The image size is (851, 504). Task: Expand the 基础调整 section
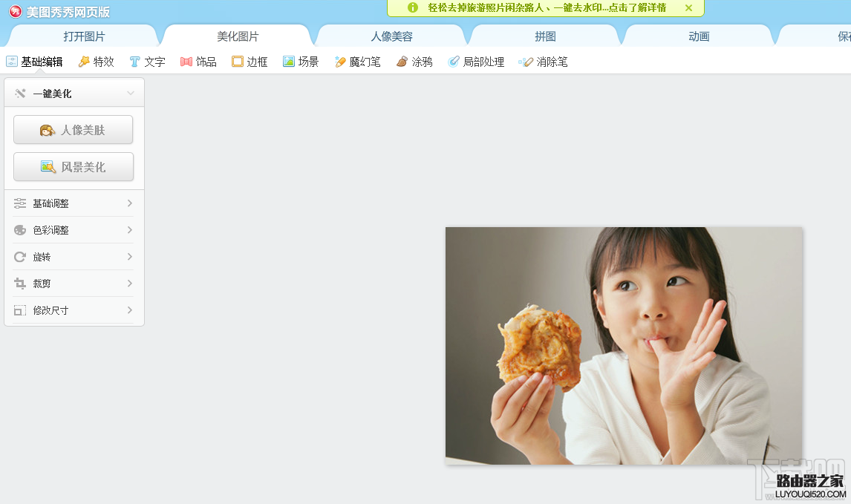tap(72, 203)
